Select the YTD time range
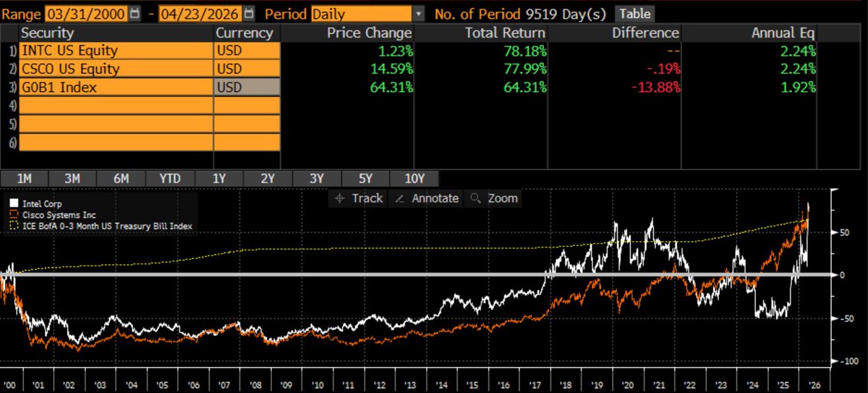 click(x=170, y=179)
